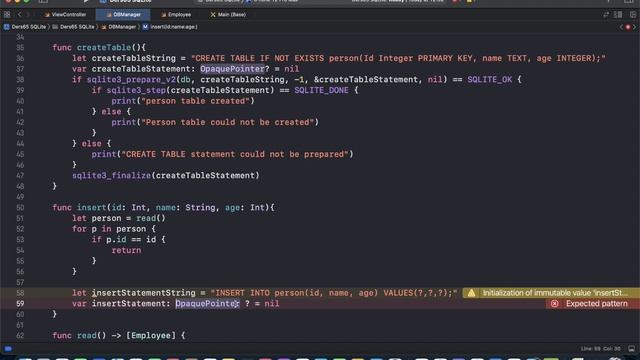
Task: Click the highlighted OpaquePointer on line 37
Action: click(x=232, y=69)
